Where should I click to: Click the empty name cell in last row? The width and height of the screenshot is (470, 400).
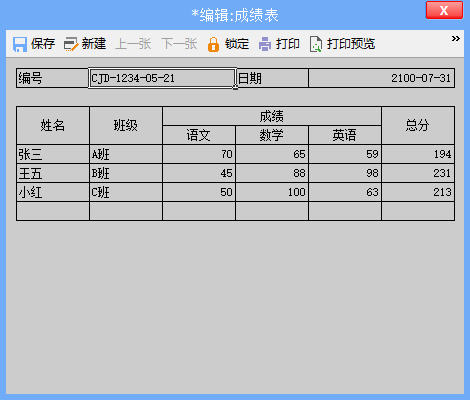click(53, 211)
